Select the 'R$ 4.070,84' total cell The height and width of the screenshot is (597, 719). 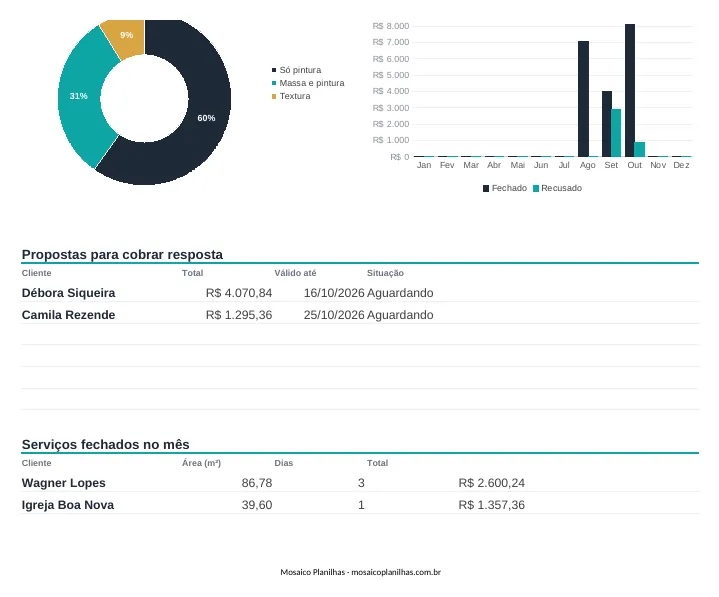tap(239, 293)
